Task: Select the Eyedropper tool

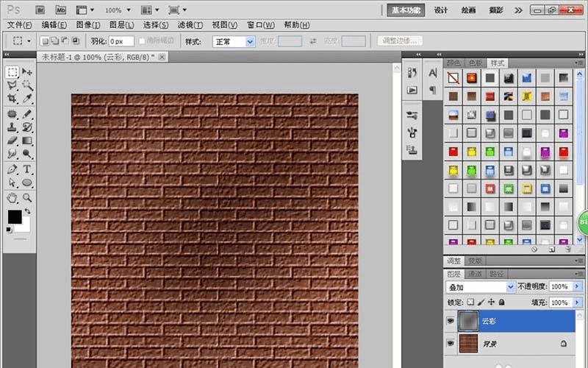Action: pos(27,98)
